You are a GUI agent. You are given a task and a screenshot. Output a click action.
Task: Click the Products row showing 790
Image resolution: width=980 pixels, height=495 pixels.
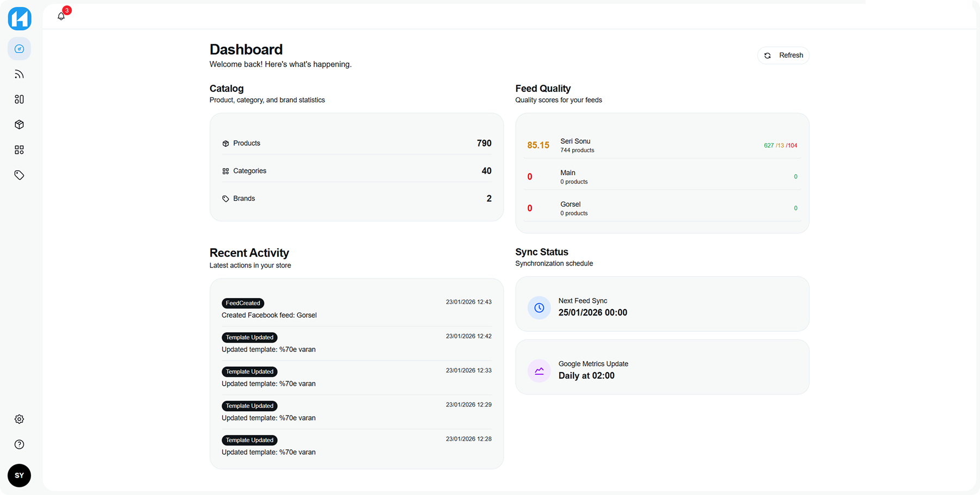[x=356, y=143]
